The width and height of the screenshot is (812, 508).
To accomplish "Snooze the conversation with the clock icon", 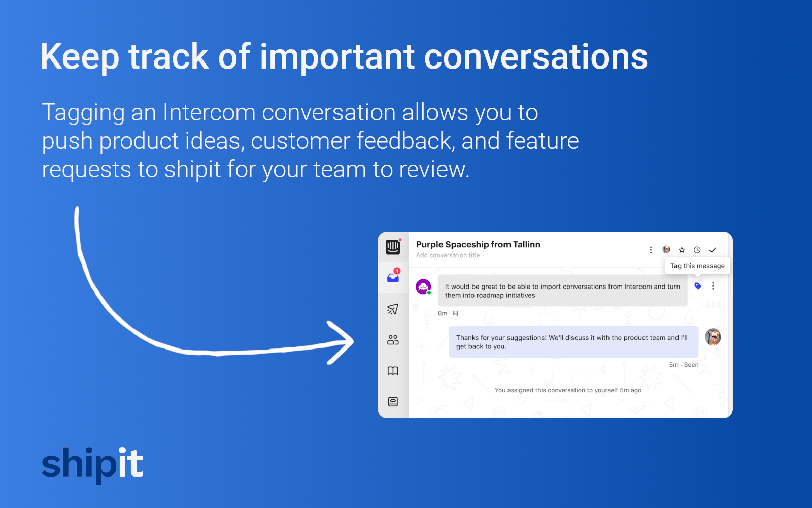I will (697, 250).
